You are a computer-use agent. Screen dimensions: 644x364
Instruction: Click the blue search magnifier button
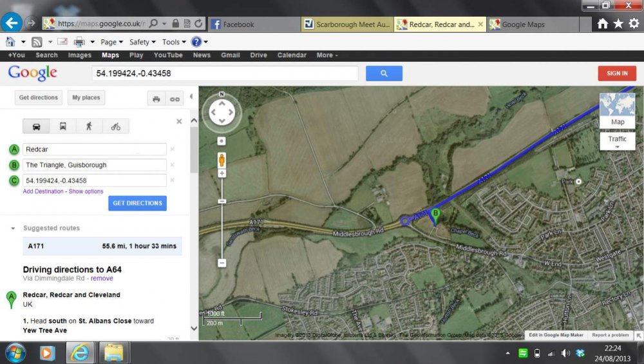(384, 73)
